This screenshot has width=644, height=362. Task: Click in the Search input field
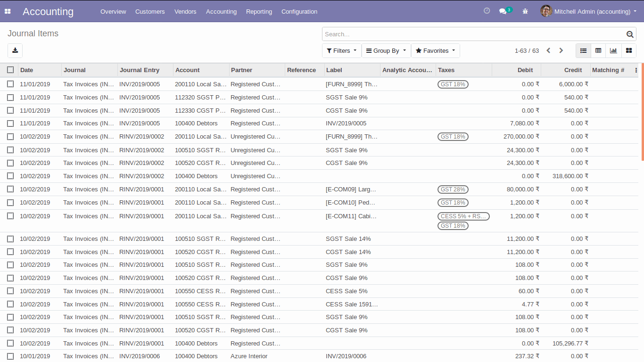coord(471,34)
